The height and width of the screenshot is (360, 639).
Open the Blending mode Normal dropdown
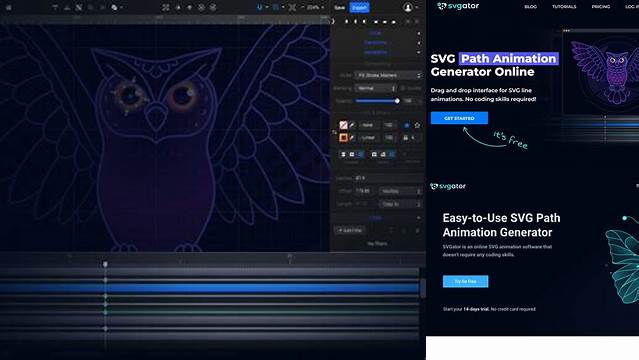tap(375, 88)
